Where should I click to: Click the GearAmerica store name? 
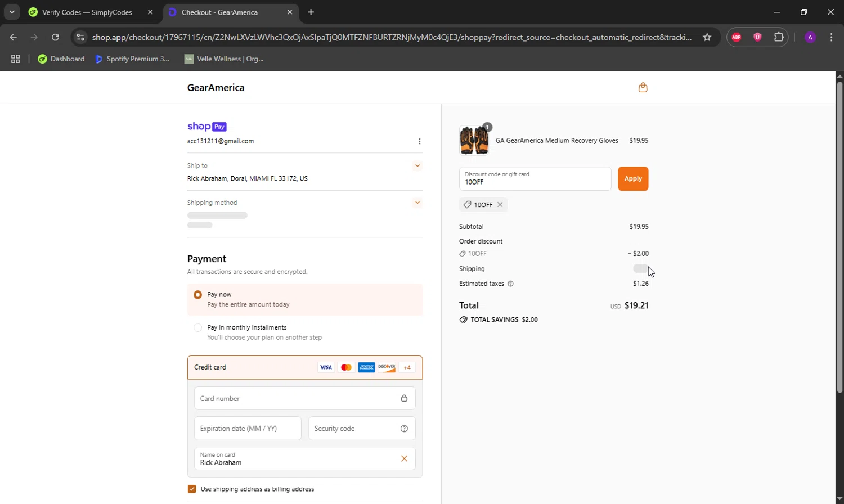point(216,88)
